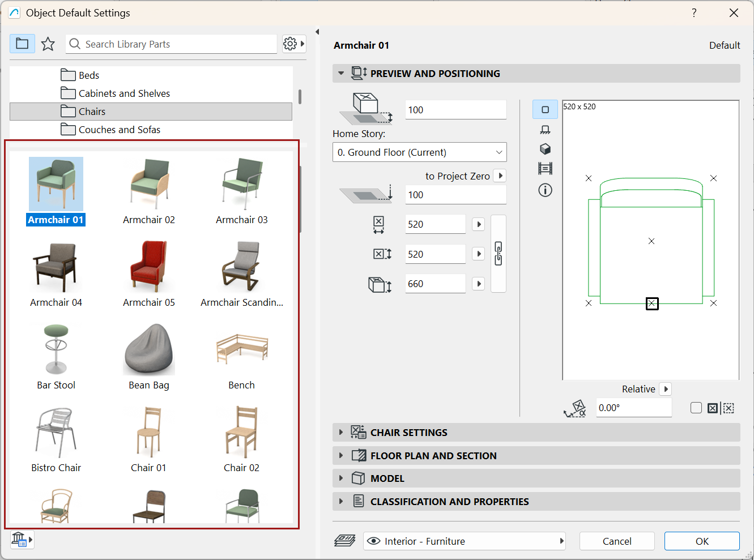Open the Home Story dropdown
754x560 pixels.
click(x=419, y=152)
